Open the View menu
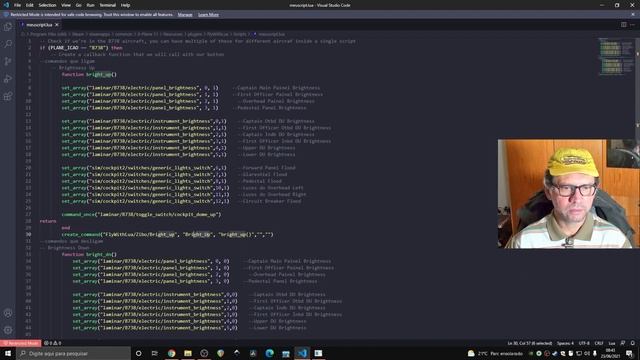Image resolution: width=640 pixels, height=360 pixels. (x=66, y=5)
